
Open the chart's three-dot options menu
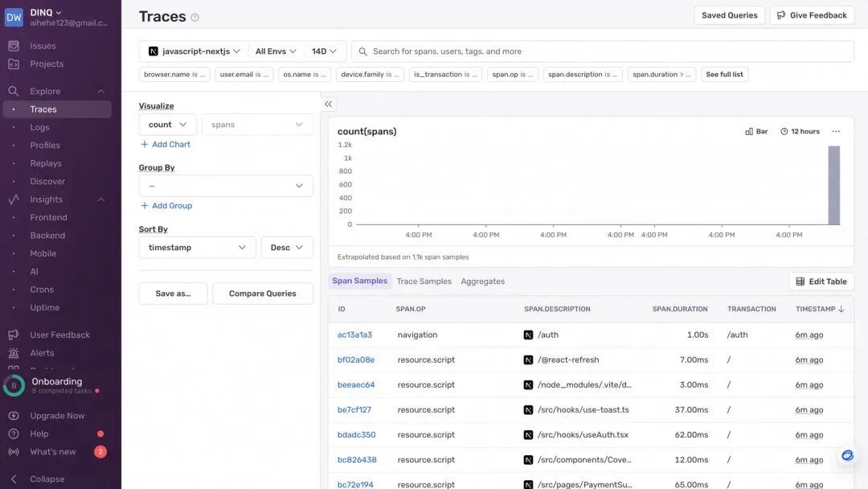836,131
